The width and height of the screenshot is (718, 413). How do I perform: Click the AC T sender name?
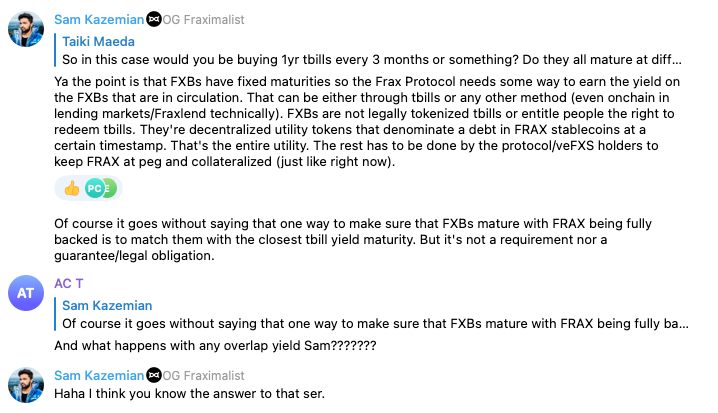pyautogui.click(x=69, y=283)
